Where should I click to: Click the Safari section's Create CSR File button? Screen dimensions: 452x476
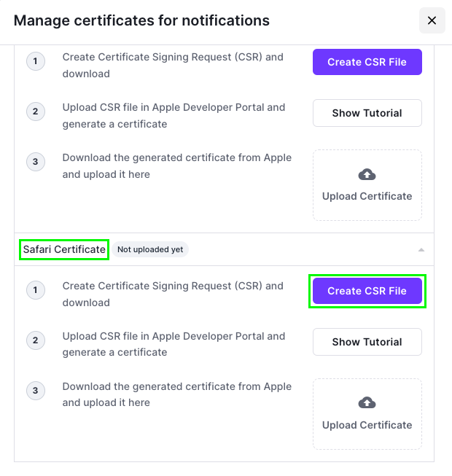tap(367, 291)
